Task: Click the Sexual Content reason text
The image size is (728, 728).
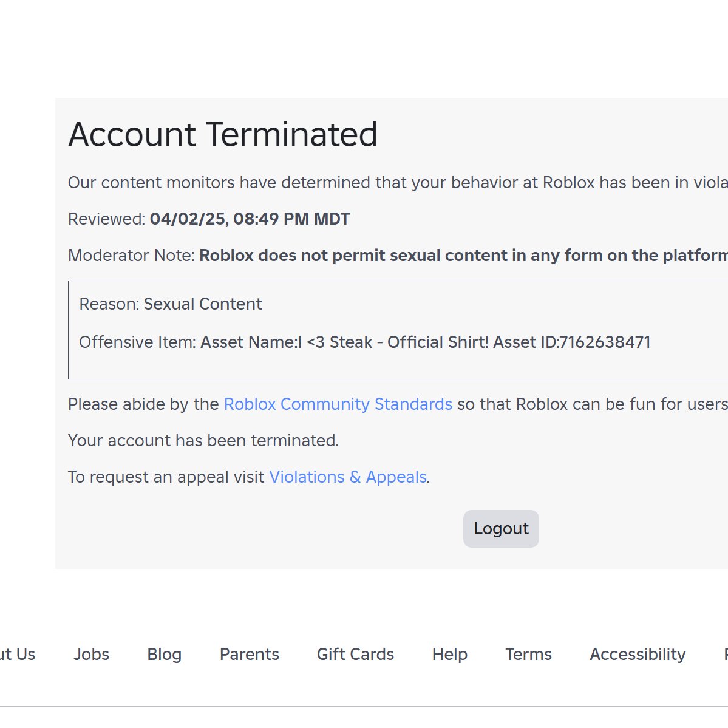Action: pos(203,304)
